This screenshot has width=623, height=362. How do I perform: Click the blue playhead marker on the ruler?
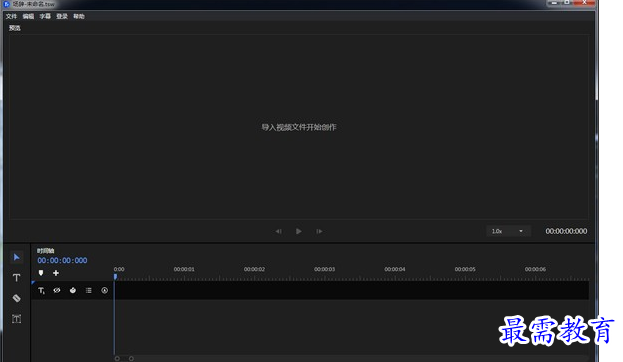pos(115,277)
